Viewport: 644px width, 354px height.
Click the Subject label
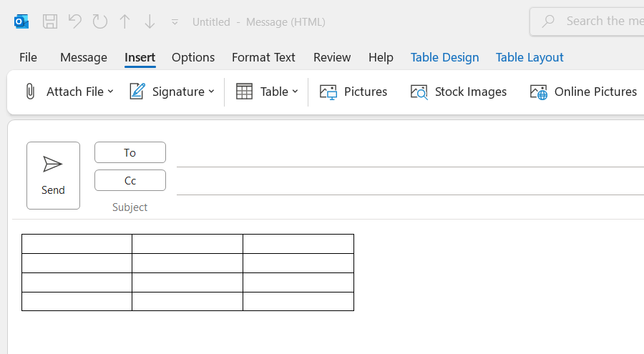[x=130, y=207]
